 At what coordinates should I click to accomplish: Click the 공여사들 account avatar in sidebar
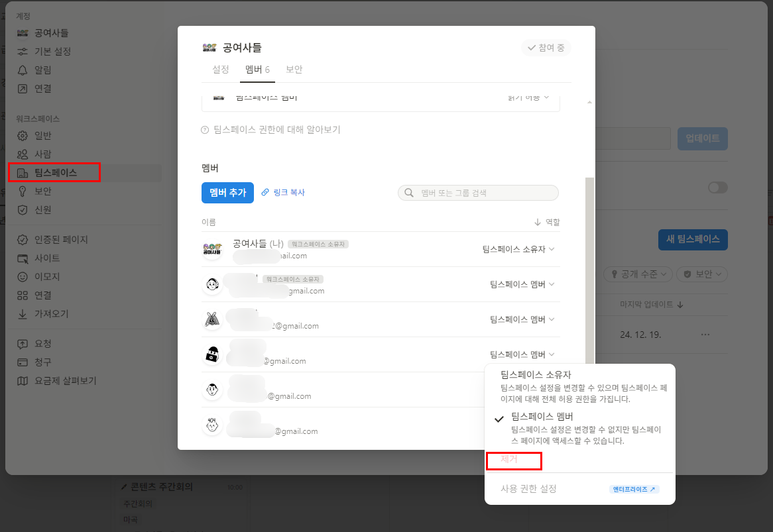click(22, 33)
